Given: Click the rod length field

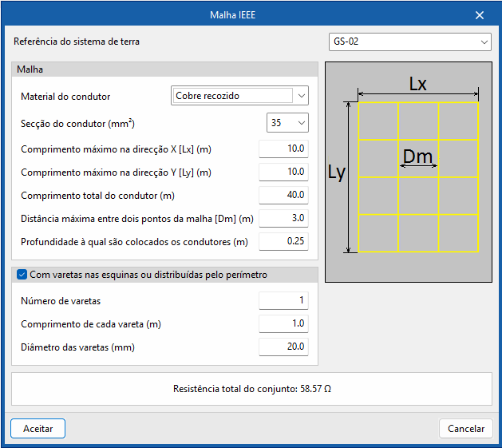Looking at the screenshot, I should [x=283, y=323].
